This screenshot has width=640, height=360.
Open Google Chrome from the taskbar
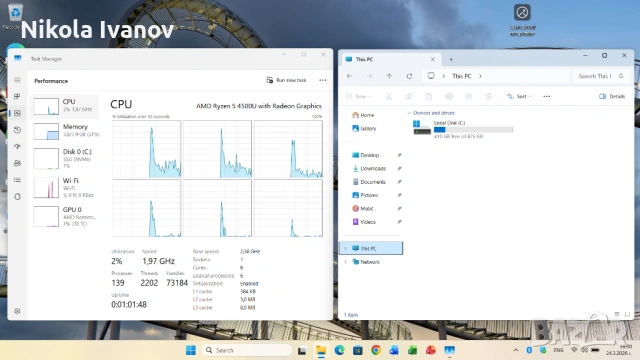[x=376, y=350]
